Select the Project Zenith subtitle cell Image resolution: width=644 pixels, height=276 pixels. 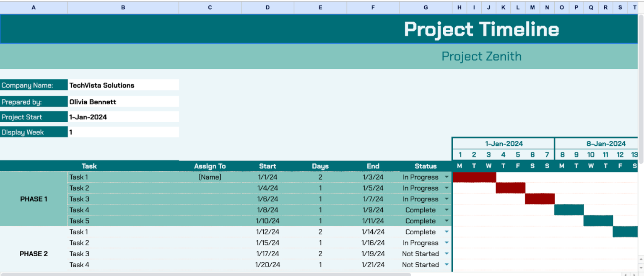click(481, 56)
